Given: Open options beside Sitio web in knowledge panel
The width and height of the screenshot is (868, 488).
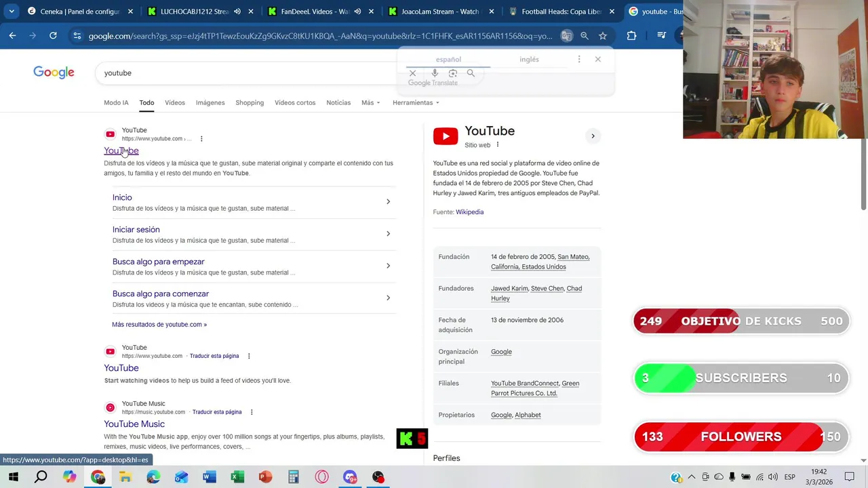Looking at the screenshot, I should (498, 144).
